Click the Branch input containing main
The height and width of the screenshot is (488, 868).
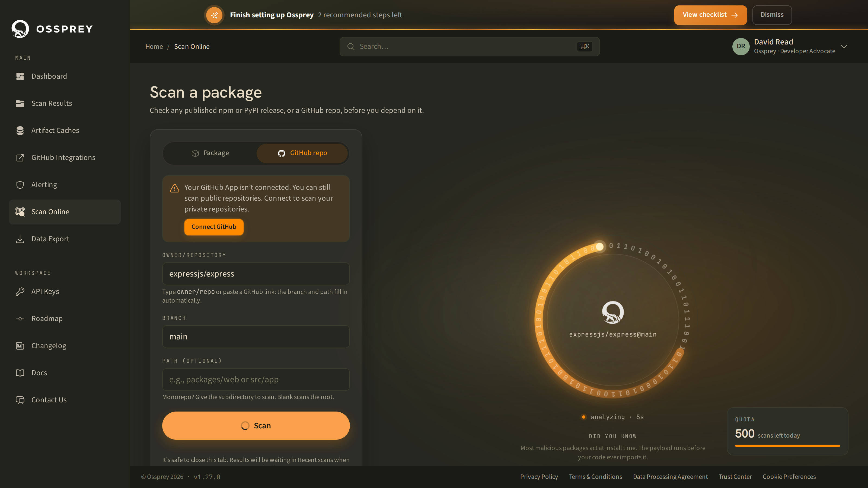pos(256,337)
